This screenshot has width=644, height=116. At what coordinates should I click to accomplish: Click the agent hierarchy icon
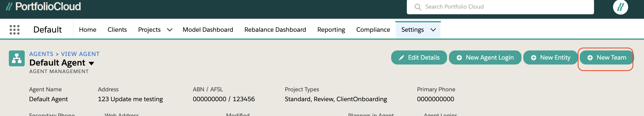pos(17,58)
